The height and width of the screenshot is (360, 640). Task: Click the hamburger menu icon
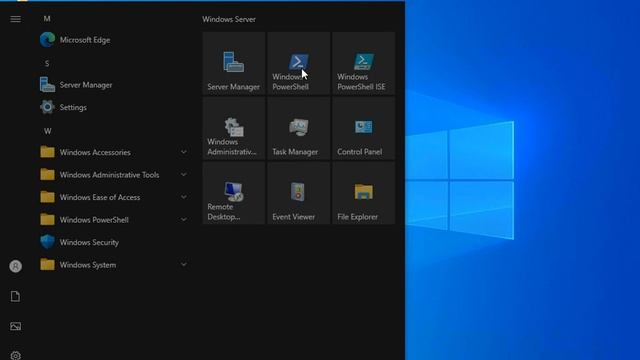[x=16, y=19]
